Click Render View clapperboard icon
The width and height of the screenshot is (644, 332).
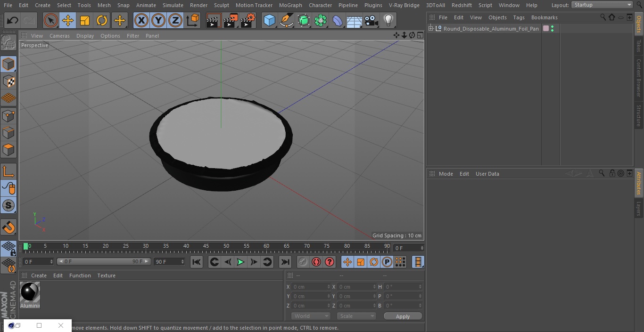click(x=214, y=20)
